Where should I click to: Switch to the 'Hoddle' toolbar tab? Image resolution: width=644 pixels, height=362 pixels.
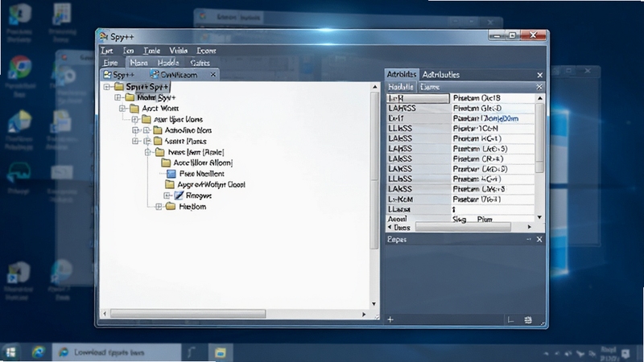[168, 63]
